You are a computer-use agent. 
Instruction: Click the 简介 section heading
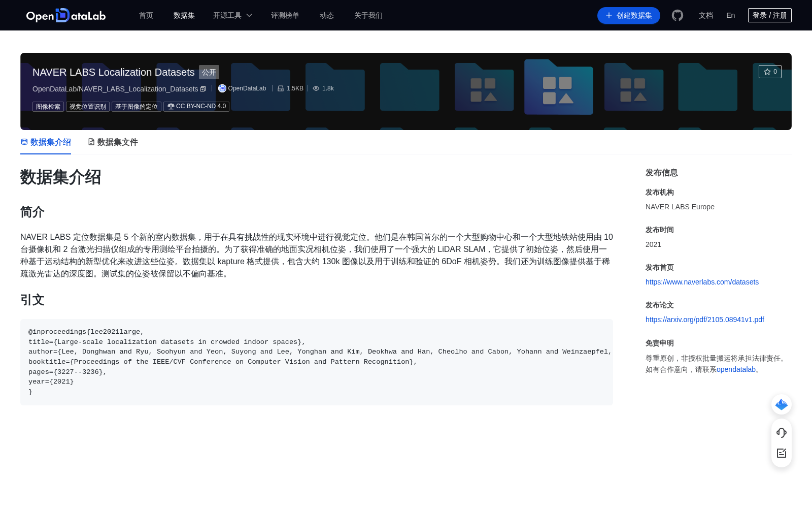[x=32, y=212]
